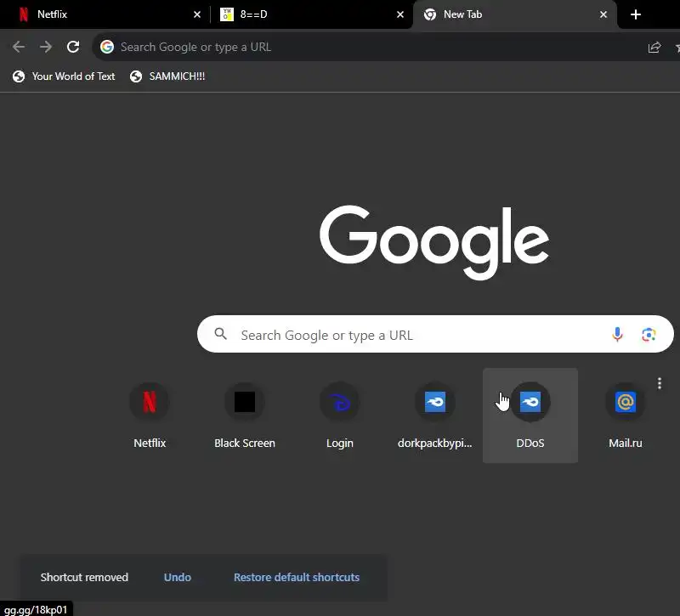
Task: Open the dorkpackbypi... shortcut
Action: (435, 415)
